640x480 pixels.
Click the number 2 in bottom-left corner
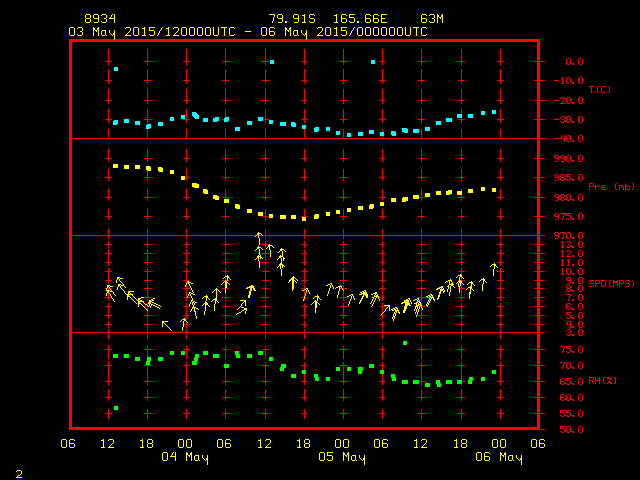click(x=18, y=471)
